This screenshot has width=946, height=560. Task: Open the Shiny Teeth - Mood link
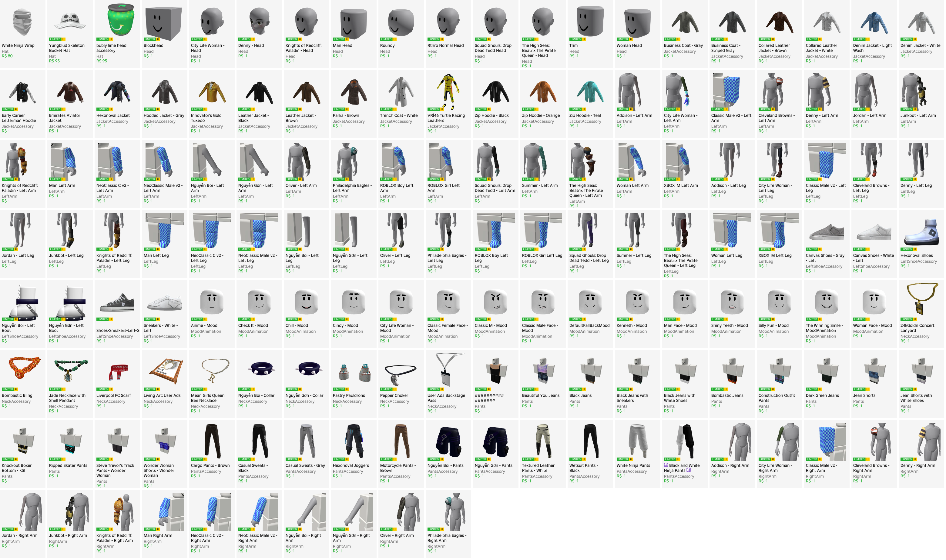(x=729, y=326)
